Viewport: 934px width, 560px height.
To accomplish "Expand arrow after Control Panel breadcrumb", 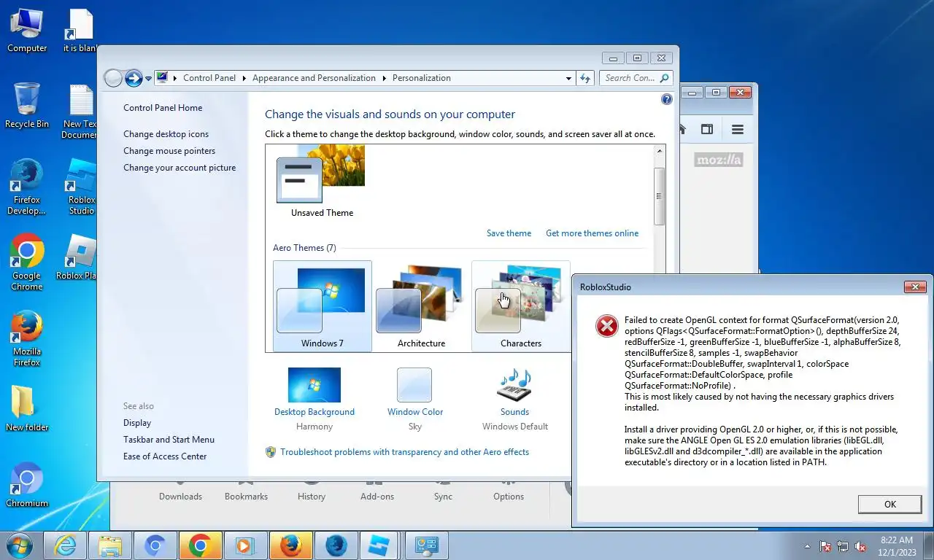I will point(244,78).
